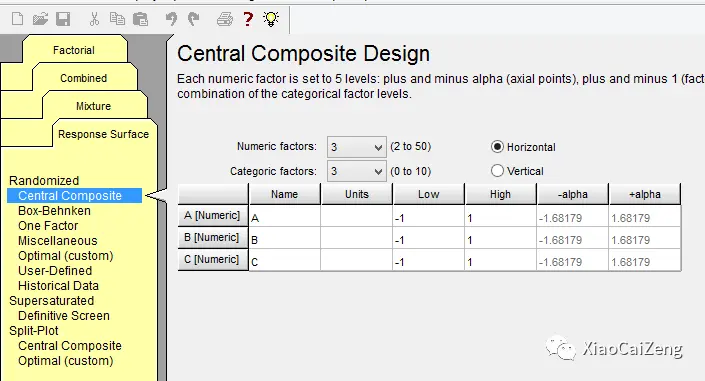Select Box-Behnken design in the list
Image resolution: width=705 pixels, height=381 pixels.
click(x=54, y=211)
